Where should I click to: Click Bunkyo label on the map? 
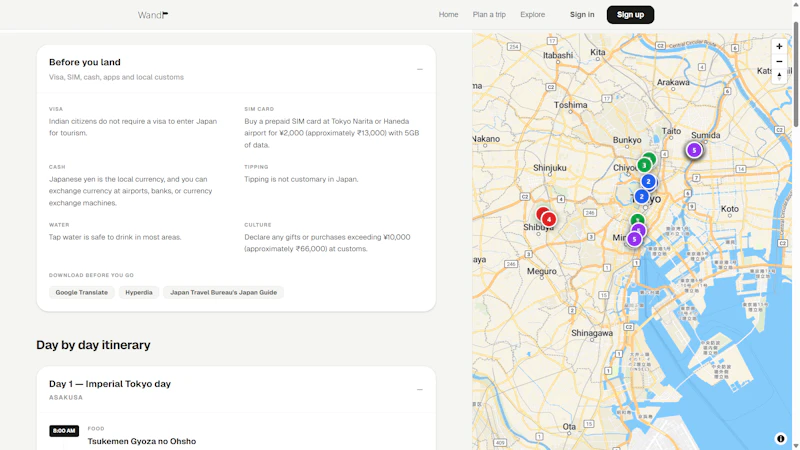[x=627, y=140]
